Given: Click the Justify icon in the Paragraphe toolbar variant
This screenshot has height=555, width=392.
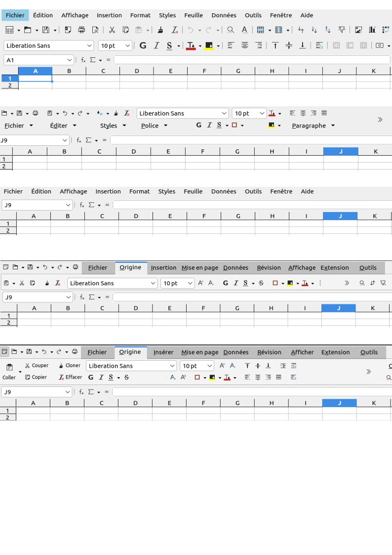Looking at the screenshot, I should 324,113.
